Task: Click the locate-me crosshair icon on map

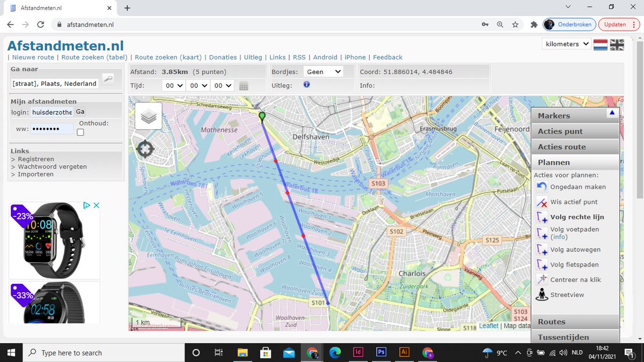Action: [x=145, y=149]
